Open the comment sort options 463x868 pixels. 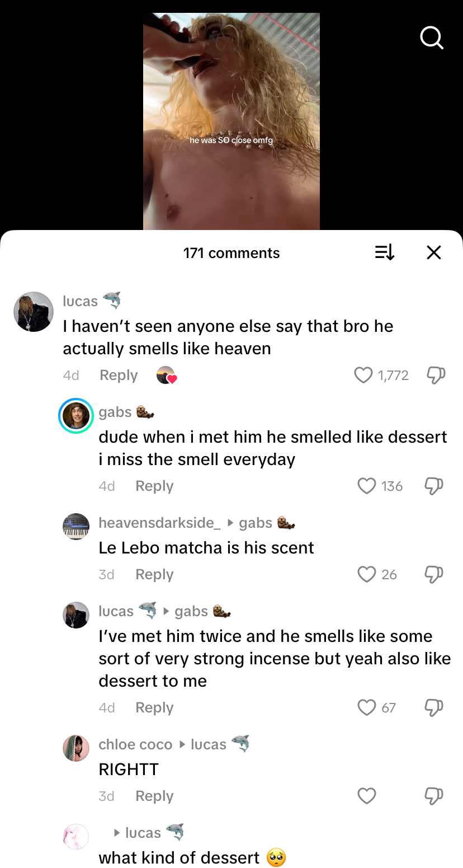click(x=384, y=252)
